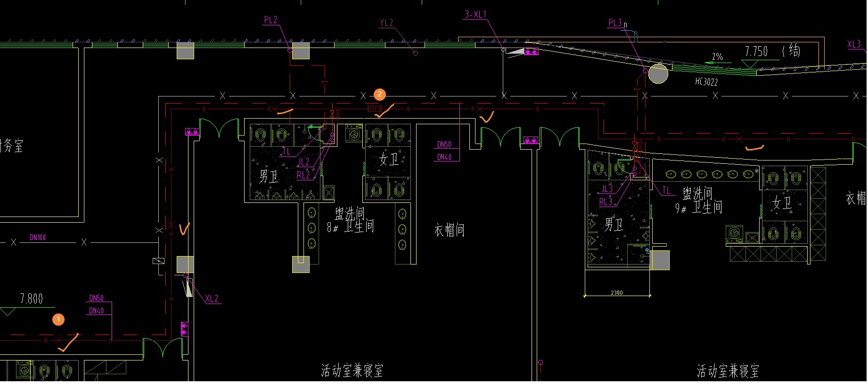Select the 女卫 label in 9# 卫生间
The width and height of the screenshot is (868, 385).
[x=783, y=203]
